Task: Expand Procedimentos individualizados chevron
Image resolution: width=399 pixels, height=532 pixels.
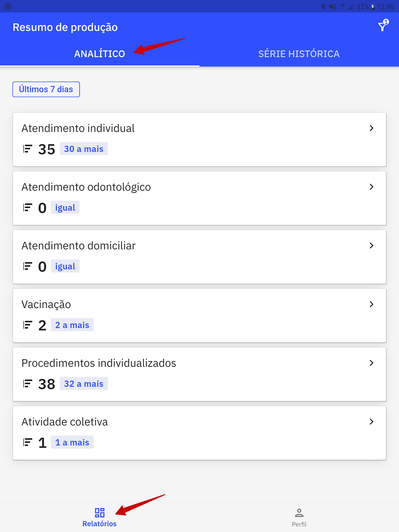Action: point(371,363)
